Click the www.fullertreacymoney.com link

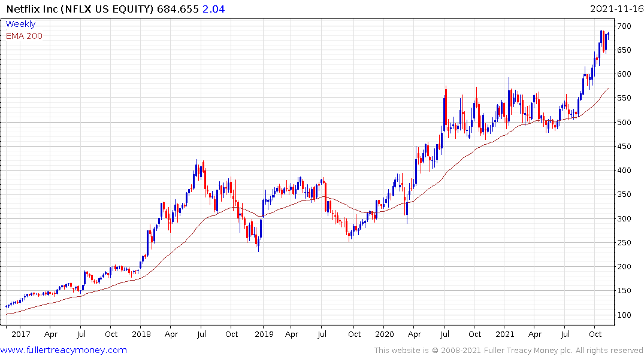[x=64, y=350]
